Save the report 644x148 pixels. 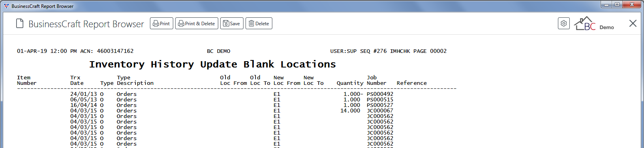(x=232, y=24)
